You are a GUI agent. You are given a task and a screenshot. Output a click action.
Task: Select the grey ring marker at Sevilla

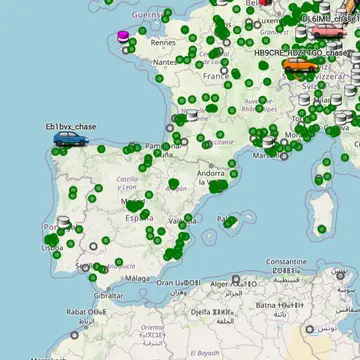tap(86, 268)
